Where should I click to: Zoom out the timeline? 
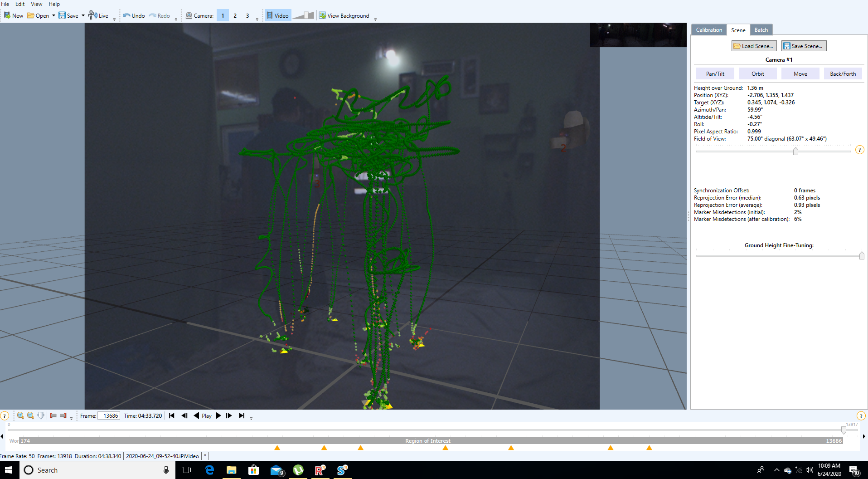pos(30,415)
